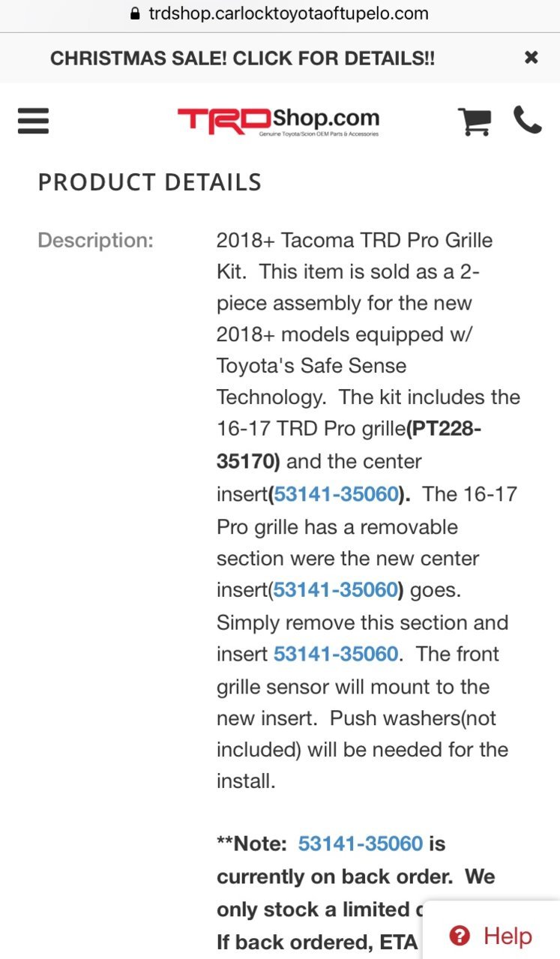
Task: Open the hamburger navigation menu
Action: [x=33, y=121]
